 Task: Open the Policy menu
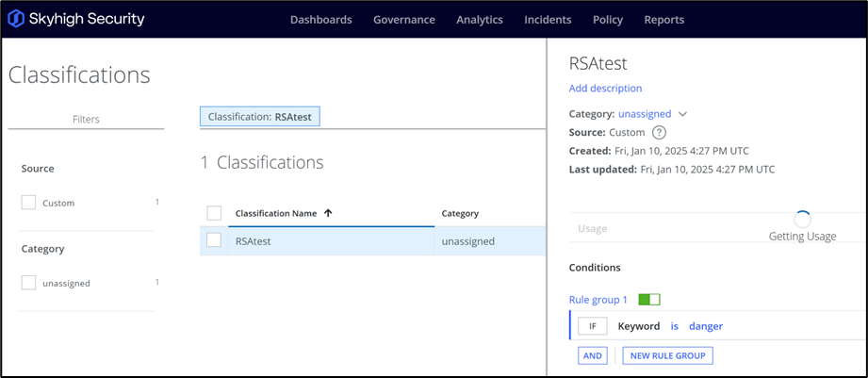pos(608,20)
